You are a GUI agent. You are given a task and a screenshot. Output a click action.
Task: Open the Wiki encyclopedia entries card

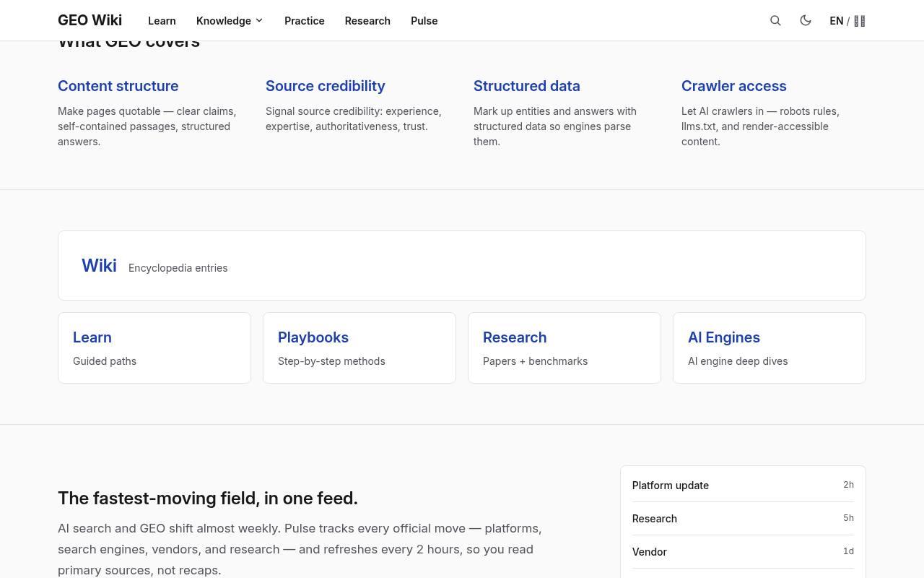(462, 265)
